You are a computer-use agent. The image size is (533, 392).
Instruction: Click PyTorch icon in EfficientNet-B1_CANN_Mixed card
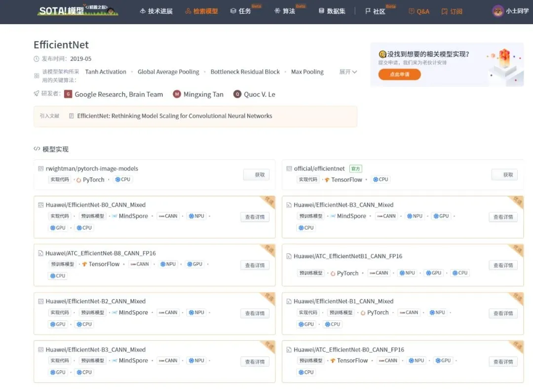(363, 313)
